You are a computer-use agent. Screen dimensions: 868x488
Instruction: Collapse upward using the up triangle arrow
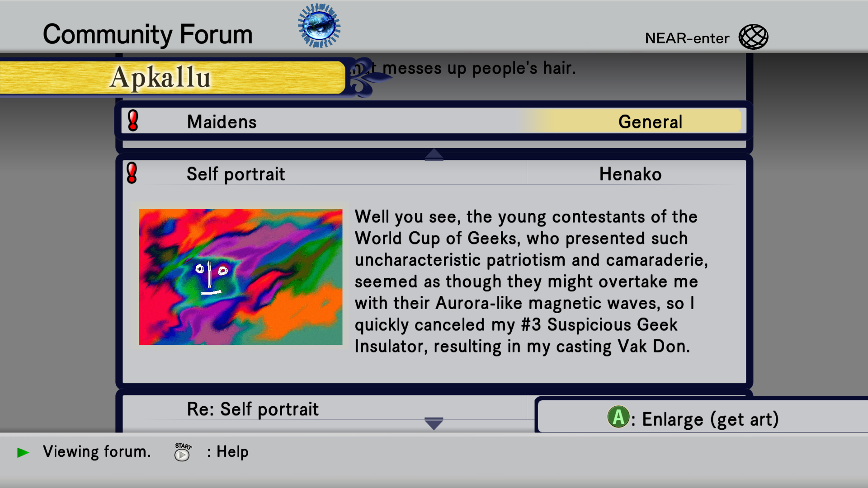coord(434,155)
